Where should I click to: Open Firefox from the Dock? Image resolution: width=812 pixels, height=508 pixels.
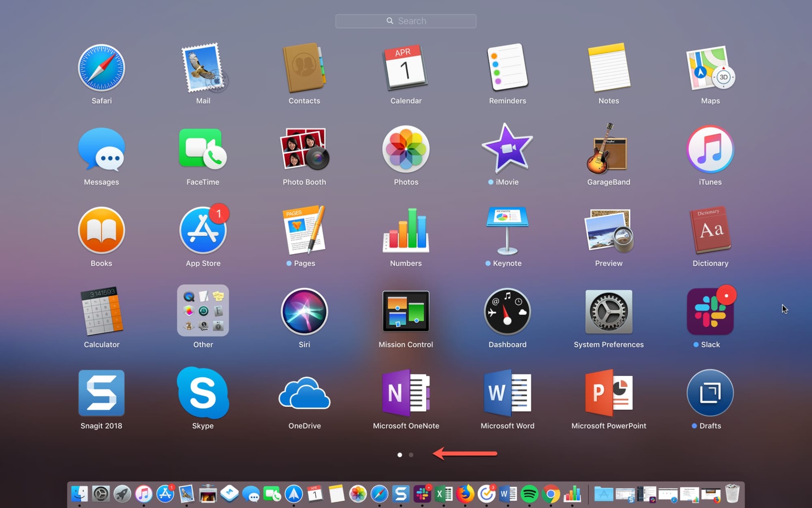(x=465, y=494)
